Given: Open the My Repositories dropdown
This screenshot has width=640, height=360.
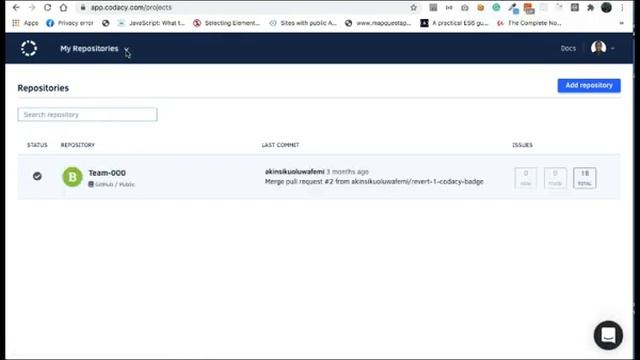Looking at the screenshot, I should [x=94, y=49].
